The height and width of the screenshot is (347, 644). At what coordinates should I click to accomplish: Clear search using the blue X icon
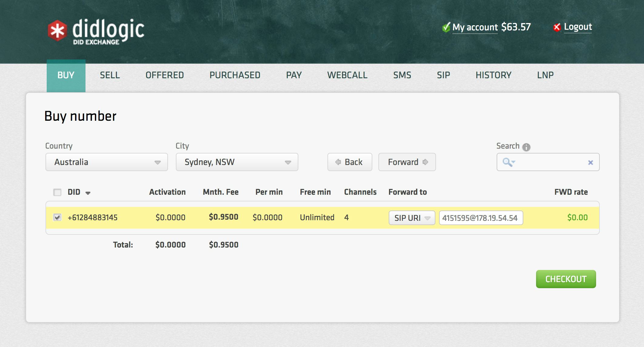pyautogui.click(x=590, y=163)
